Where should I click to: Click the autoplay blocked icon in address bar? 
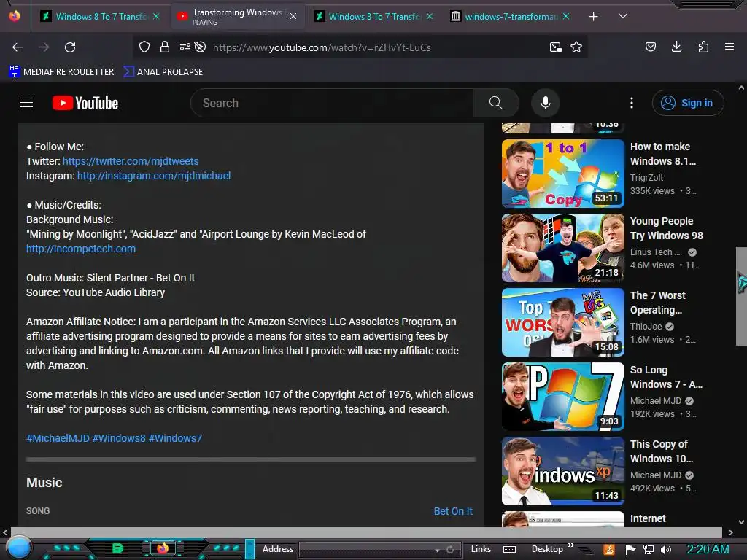201,47
